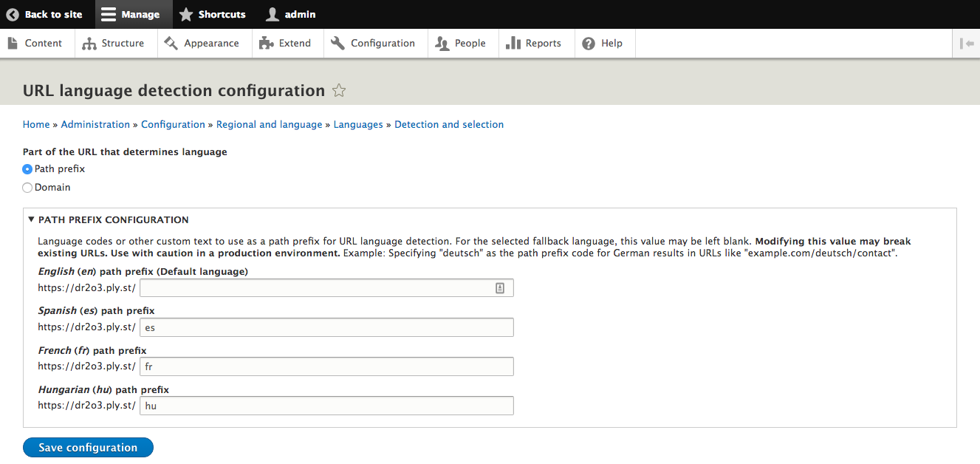Open the Reports admin menu
Image resolution: width=980 pixels, height=464 pixels.
(533, 44)
